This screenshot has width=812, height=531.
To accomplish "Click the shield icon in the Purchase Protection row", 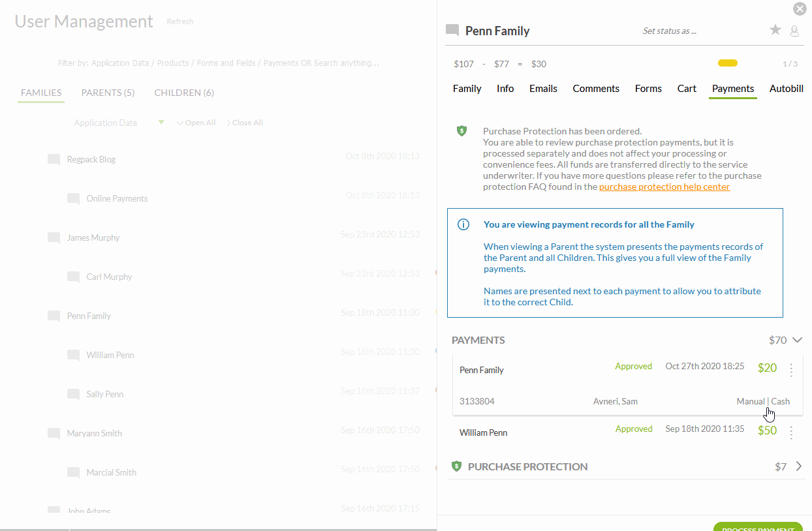I will [456, 466].
